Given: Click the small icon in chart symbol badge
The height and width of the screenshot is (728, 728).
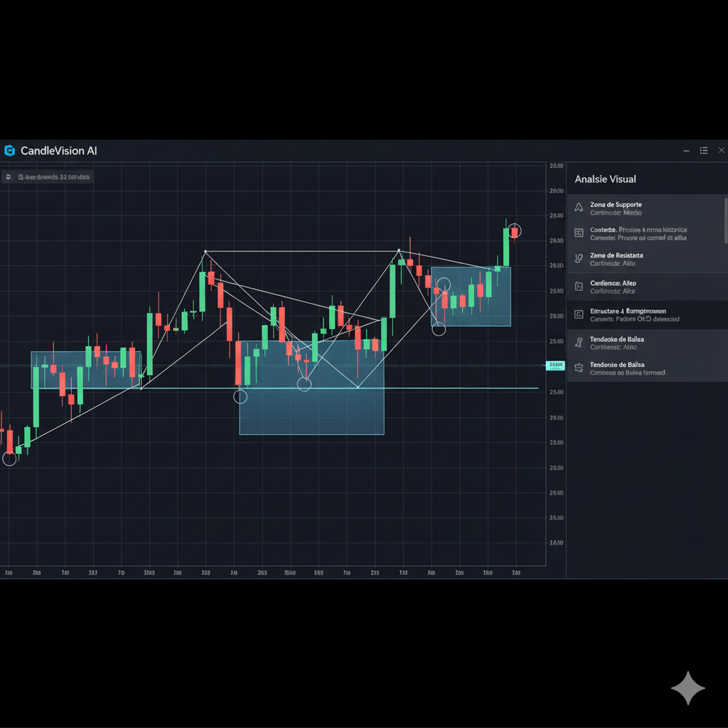Looking at the screenshot, I should coord(8,177).
